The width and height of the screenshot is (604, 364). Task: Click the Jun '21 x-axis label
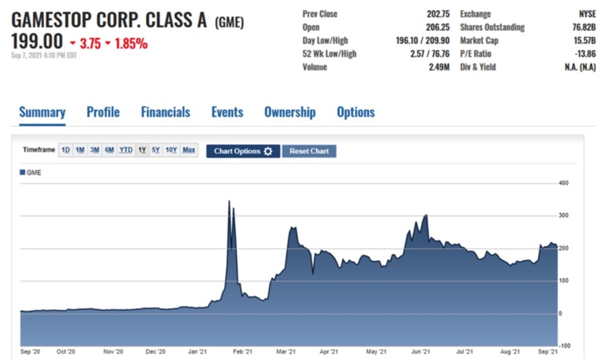tap(420, 352)
